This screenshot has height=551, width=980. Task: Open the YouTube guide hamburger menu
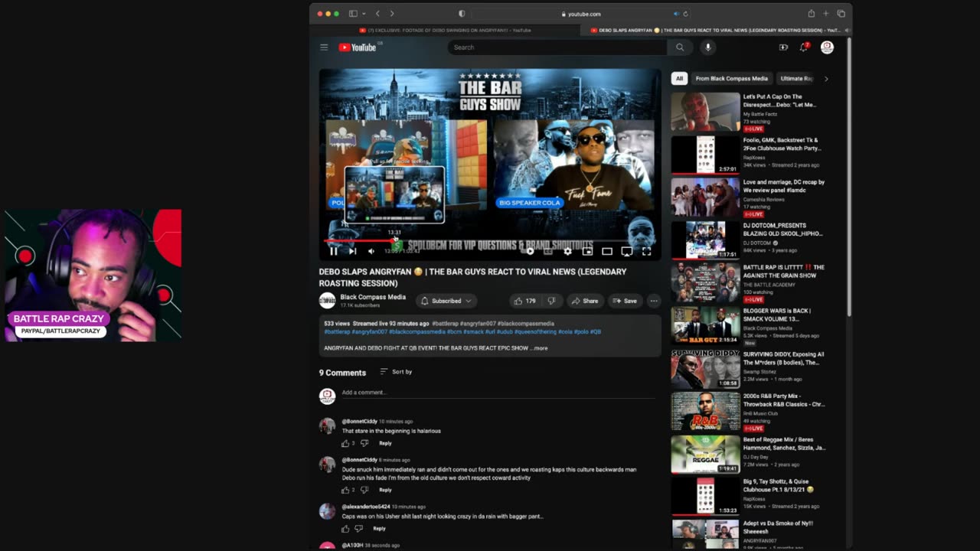click(x=324, y=47)
